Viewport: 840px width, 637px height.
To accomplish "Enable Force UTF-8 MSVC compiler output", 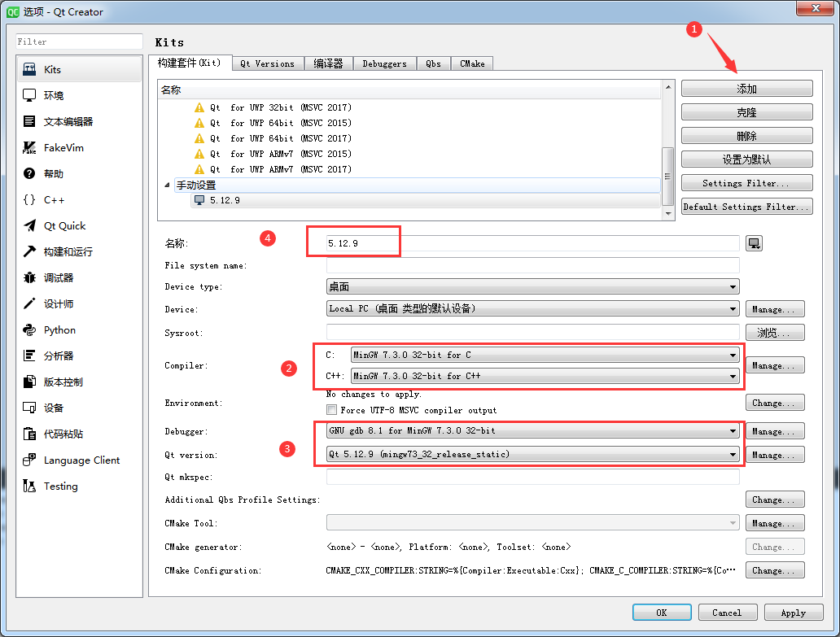I will pyautogui.click(x=332, y=409).
